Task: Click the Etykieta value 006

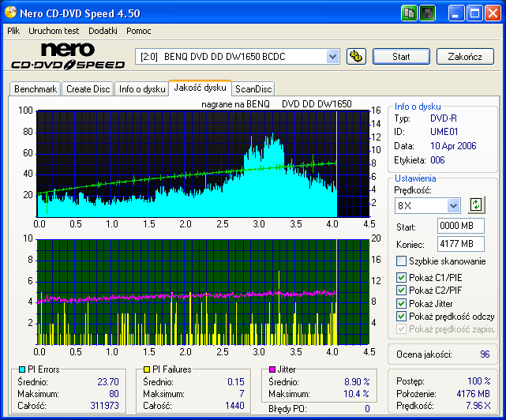Action: tap(437, 160)
